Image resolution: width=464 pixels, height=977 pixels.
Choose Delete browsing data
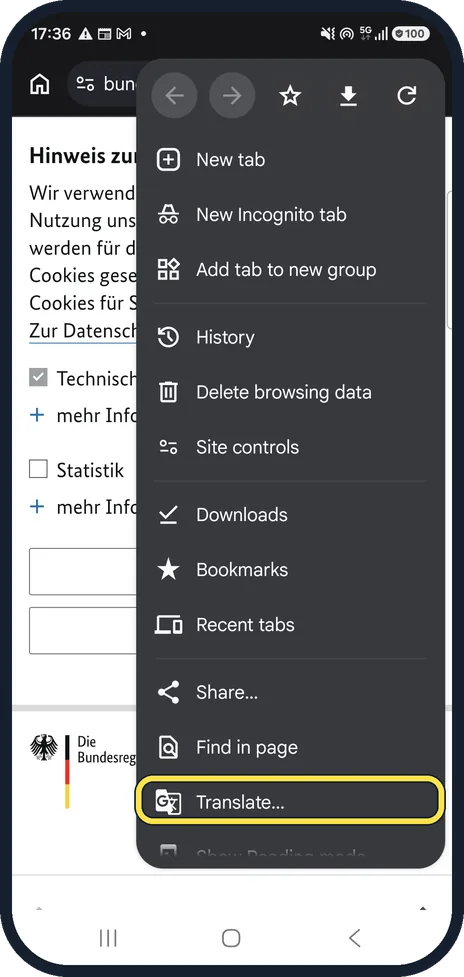[x=291, y=393]
